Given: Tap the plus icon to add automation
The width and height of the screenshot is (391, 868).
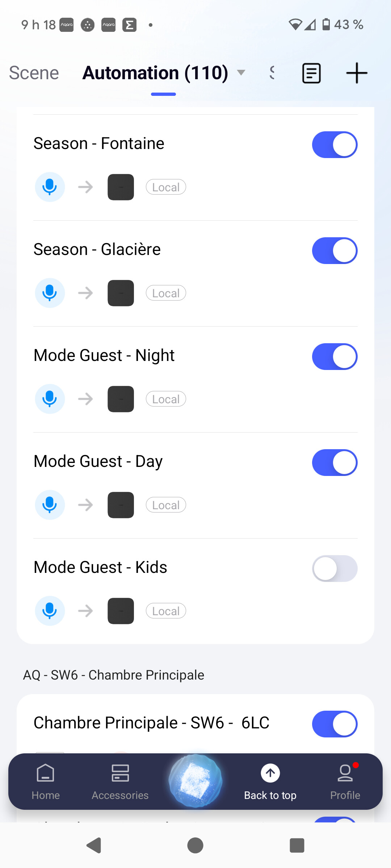Looking at the screenshot, I should (x=357, y=73).
